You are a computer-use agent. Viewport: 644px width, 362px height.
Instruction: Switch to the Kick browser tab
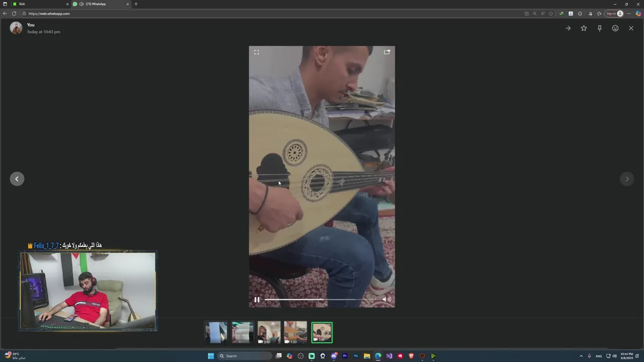(40, 4)
